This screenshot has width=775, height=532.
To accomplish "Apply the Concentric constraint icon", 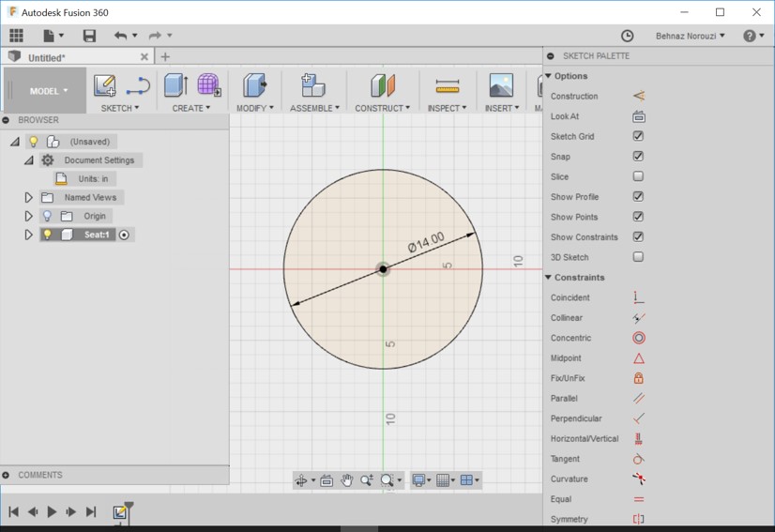I will [x=639, y=338].
